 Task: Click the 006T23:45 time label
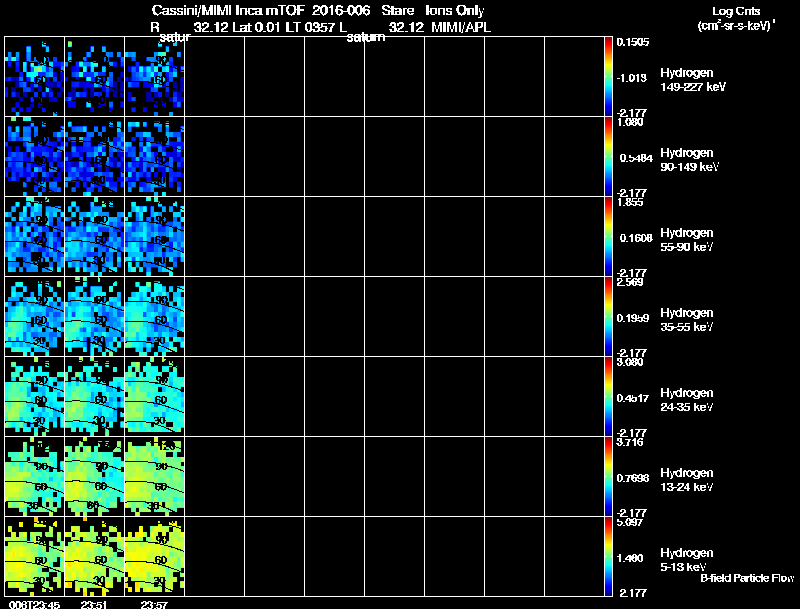pos(35,605)
